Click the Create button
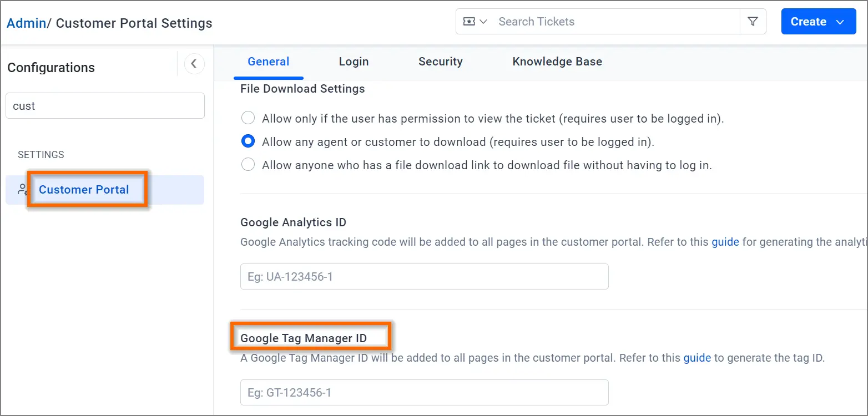The image size is (868, 416). click(x=819, y=22)
